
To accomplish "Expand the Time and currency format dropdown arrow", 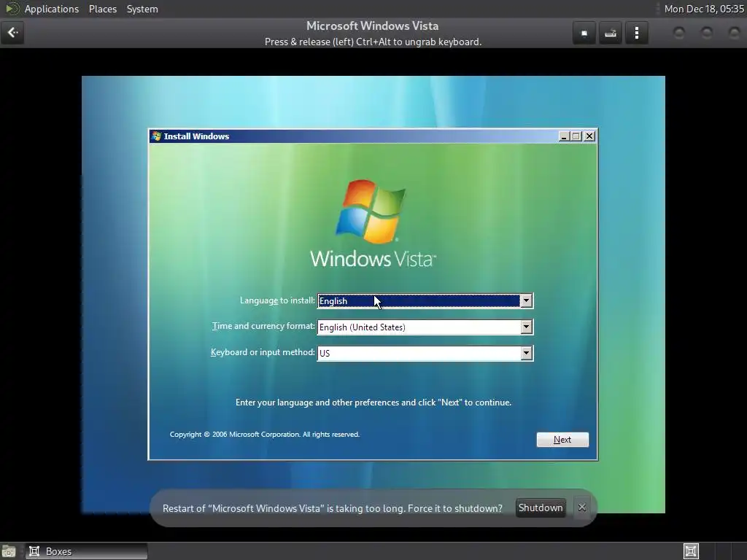I will 526,327.
